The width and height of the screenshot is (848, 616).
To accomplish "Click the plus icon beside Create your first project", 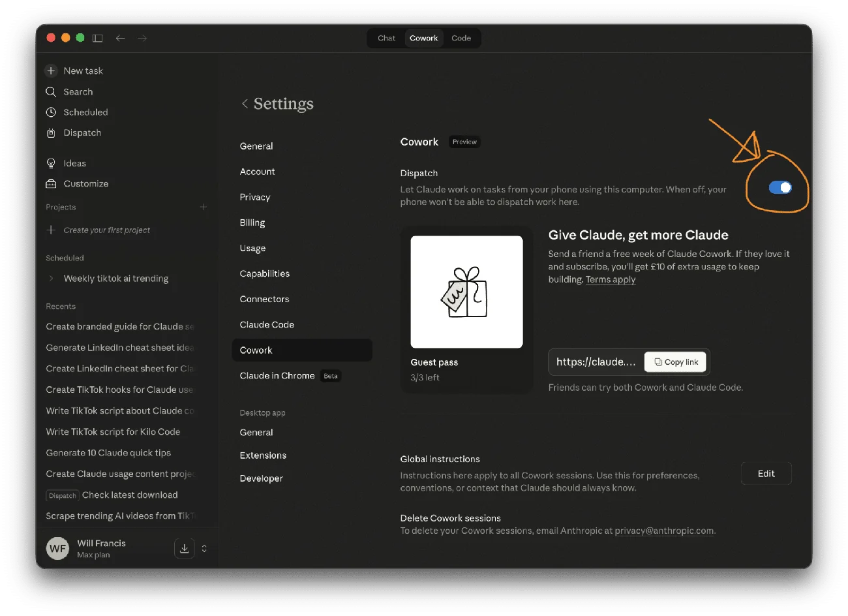I will pos(51,230).
